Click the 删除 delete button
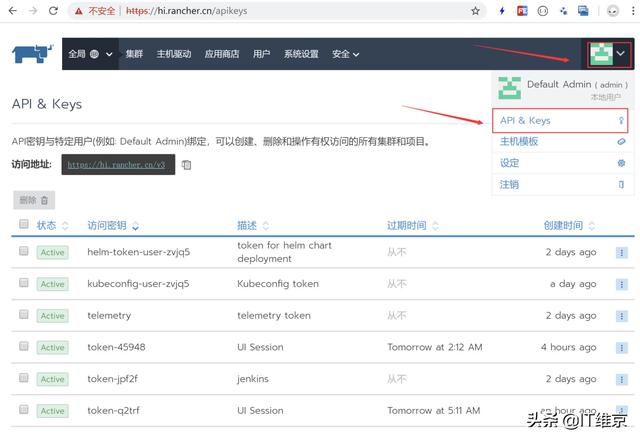The width and height of the screenshot is (640, 441). point(34,200)
